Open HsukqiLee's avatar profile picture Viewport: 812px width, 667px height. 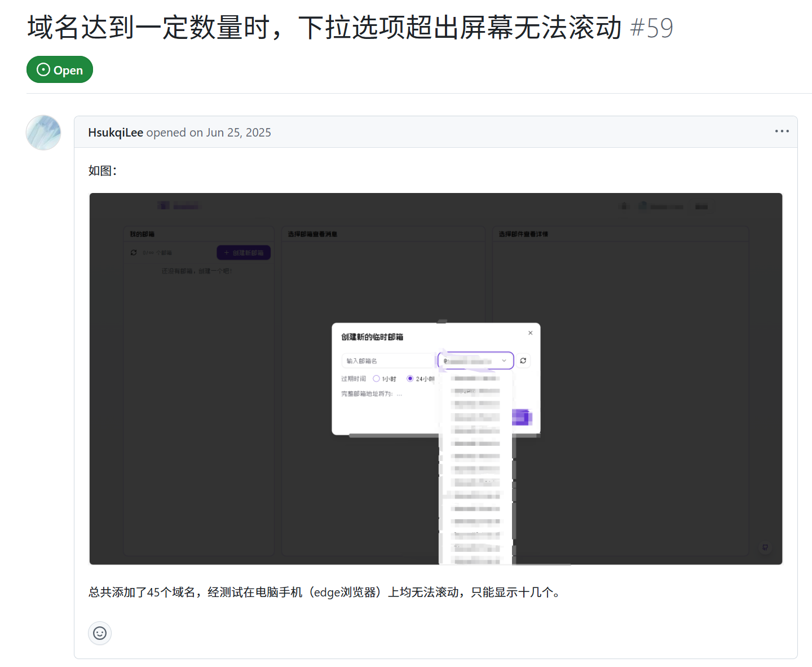click(43, 133)
